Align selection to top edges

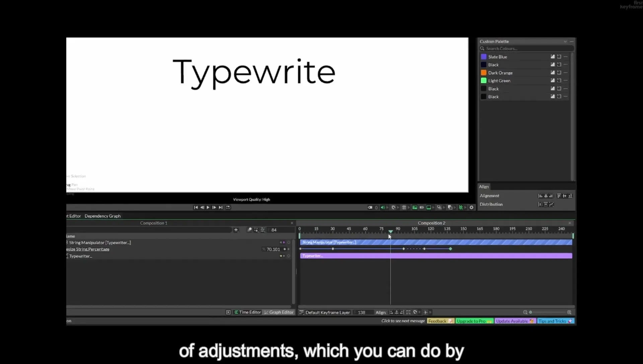(559, 196)
